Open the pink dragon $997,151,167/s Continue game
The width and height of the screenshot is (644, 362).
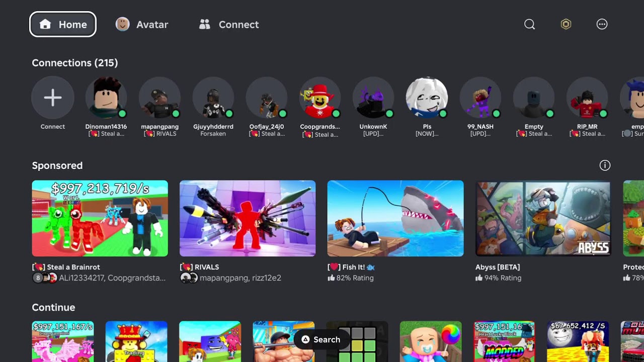pos(63,341)
